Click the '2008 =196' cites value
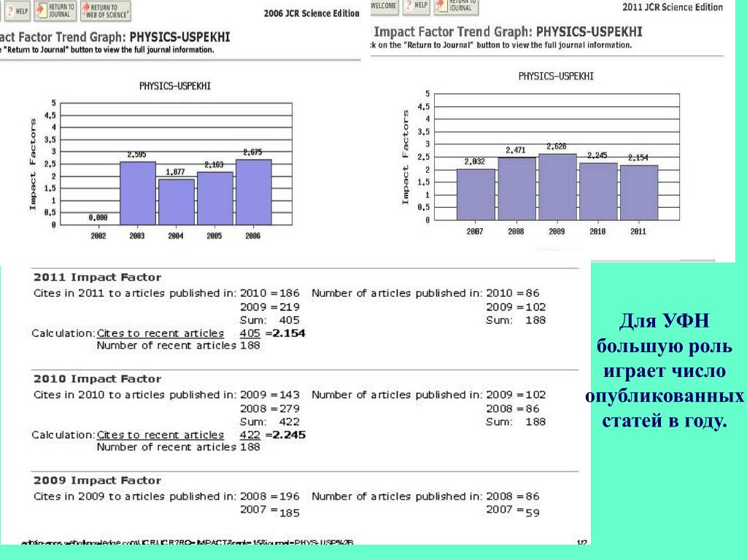Viewport: 747px width, 560px height. click(270, 496)
